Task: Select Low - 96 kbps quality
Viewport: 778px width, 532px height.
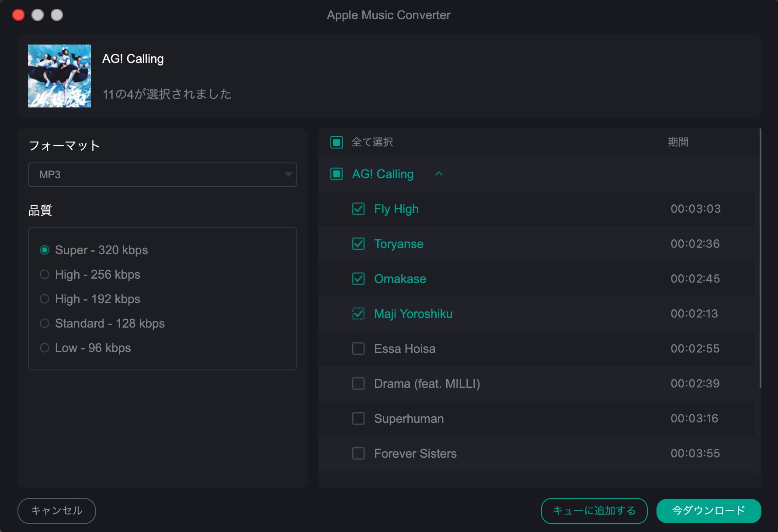Action: click(44, 348)
